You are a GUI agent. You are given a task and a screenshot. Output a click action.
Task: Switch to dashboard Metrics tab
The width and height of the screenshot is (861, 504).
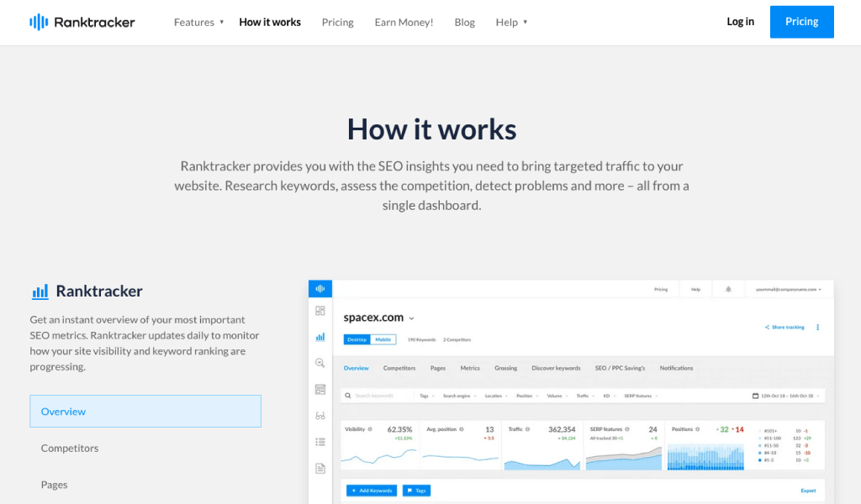470,368
